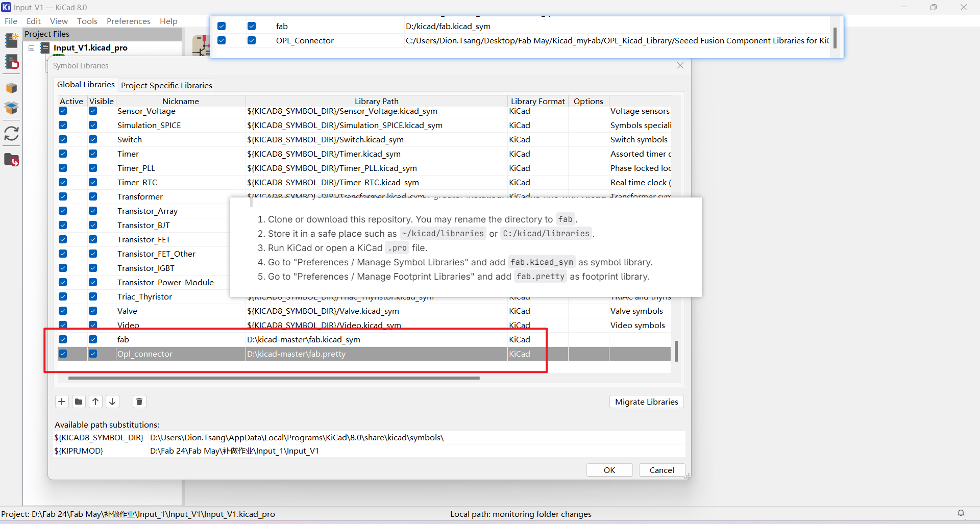Add a new library row with plus icon
The height and width of the screenshot is (524, 980).
point(62,402)
